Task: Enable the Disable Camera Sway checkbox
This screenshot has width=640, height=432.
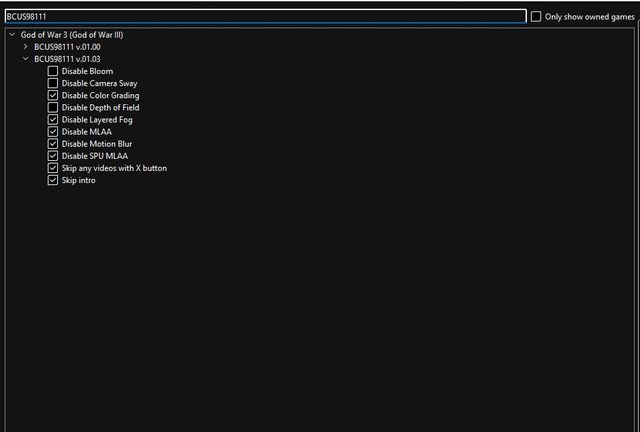Action: point(53,83)
